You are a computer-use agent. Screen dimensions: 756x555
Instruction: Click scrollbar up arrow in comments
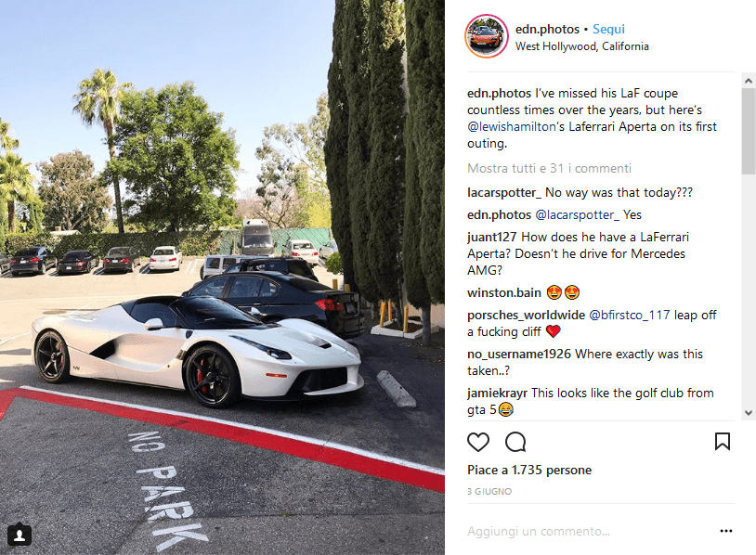pos(749,81)
